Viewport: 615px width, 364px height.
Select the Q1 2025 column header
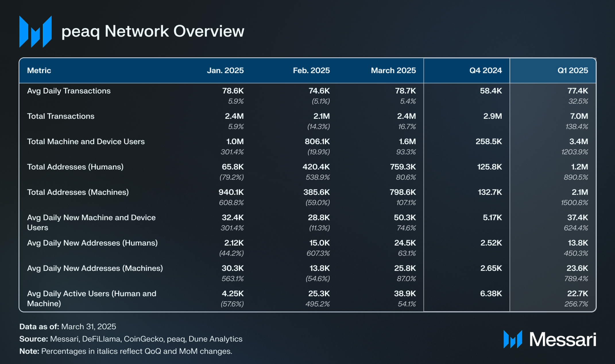tap(573, 71)
